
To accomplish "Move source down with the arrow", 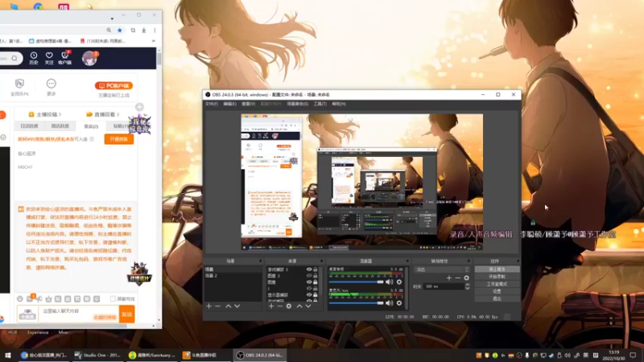I will point(308,306).
